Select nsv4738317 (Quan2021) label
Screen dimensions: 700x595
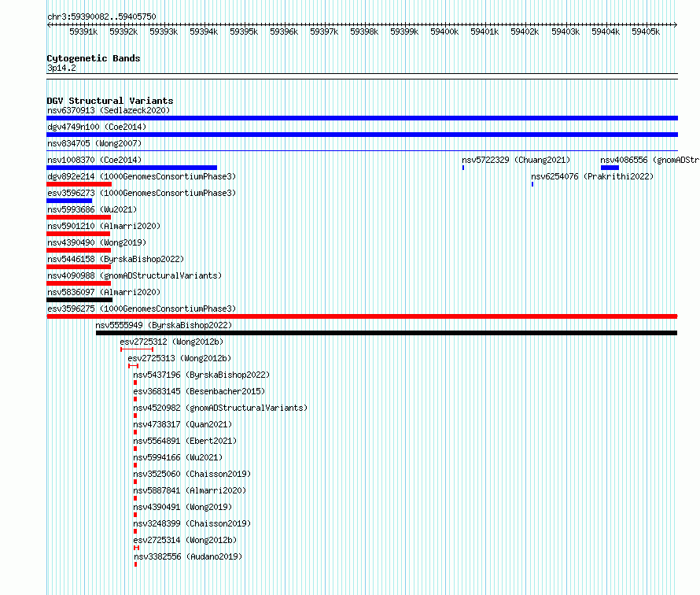182,424
